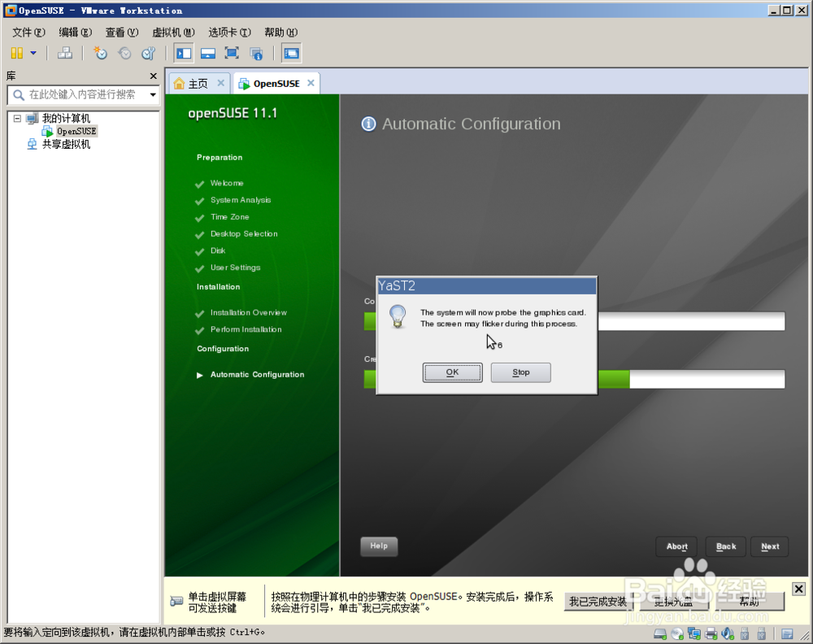Click the revert to snapshot icon

tap(124, 53)
